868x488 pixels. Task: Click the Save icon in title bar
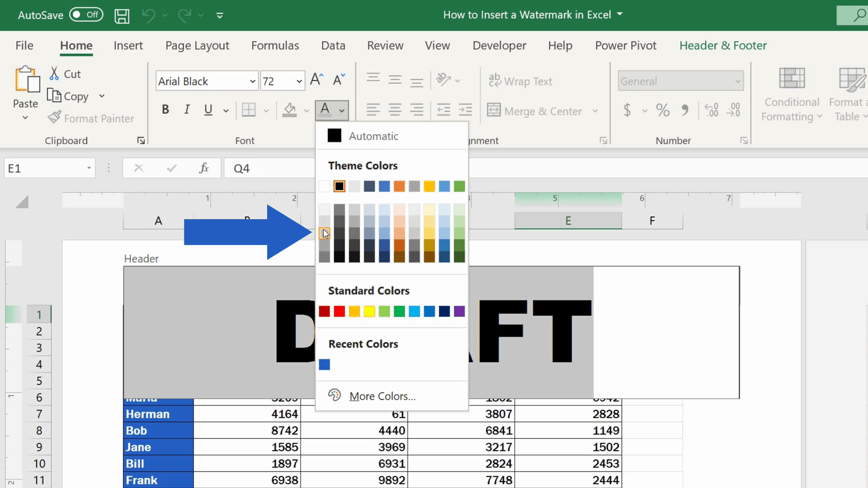122,16
